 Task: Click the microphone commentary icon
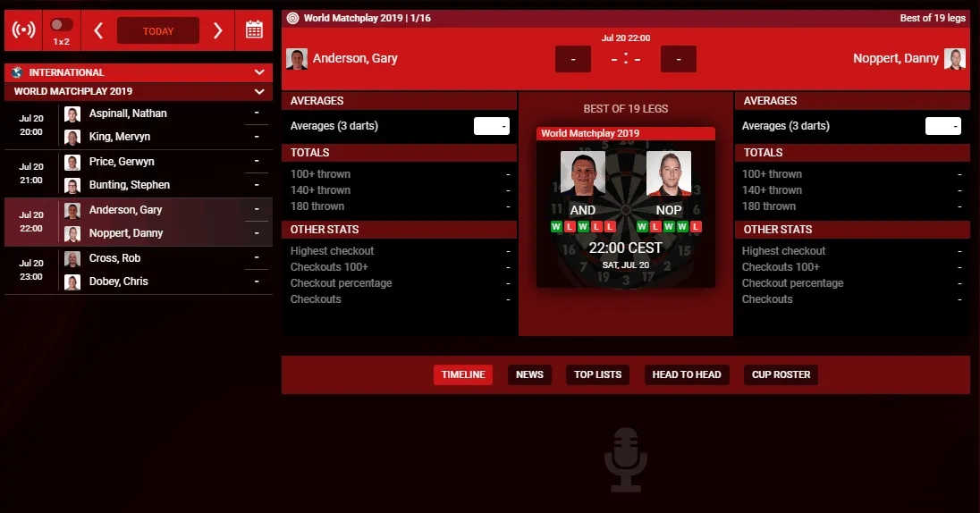[626, 459]
